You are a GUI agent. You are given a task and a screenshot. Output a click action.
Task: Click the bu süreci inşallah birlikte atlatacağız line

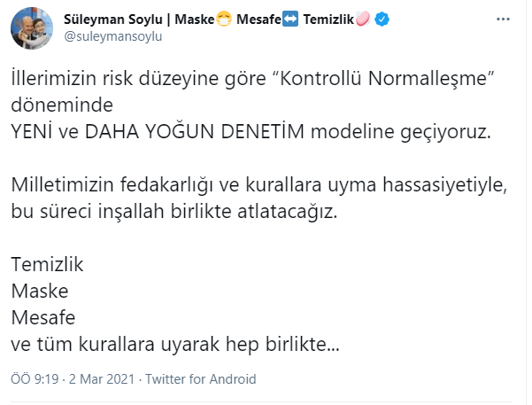[174, 211]
